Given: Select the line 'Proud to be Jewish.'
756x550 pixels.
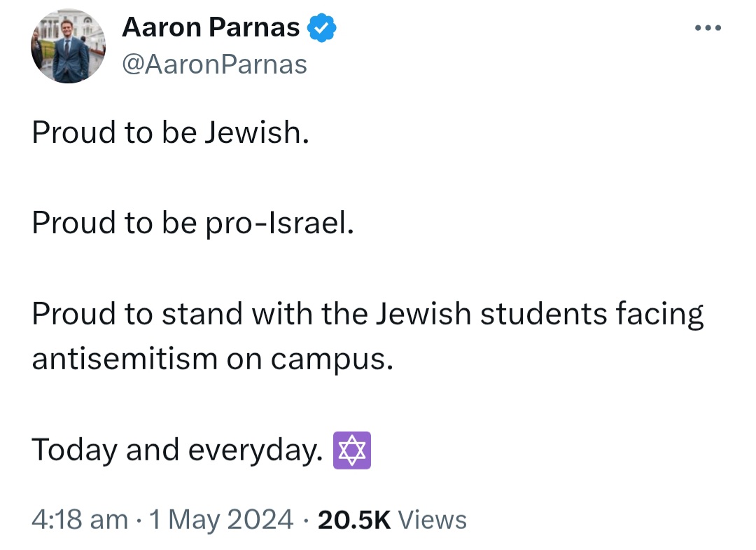Looking at the screenshot, I should coord(171,132).
